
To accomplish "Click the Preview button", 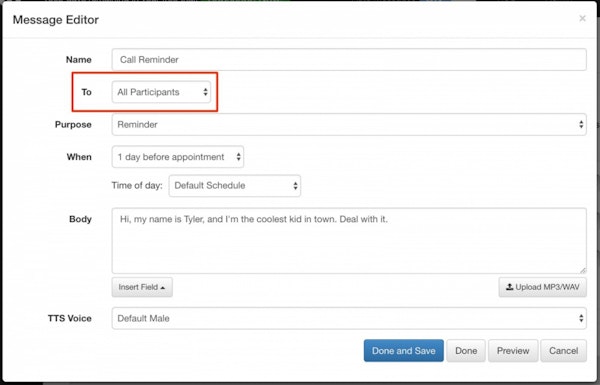I will pos(513,351).
